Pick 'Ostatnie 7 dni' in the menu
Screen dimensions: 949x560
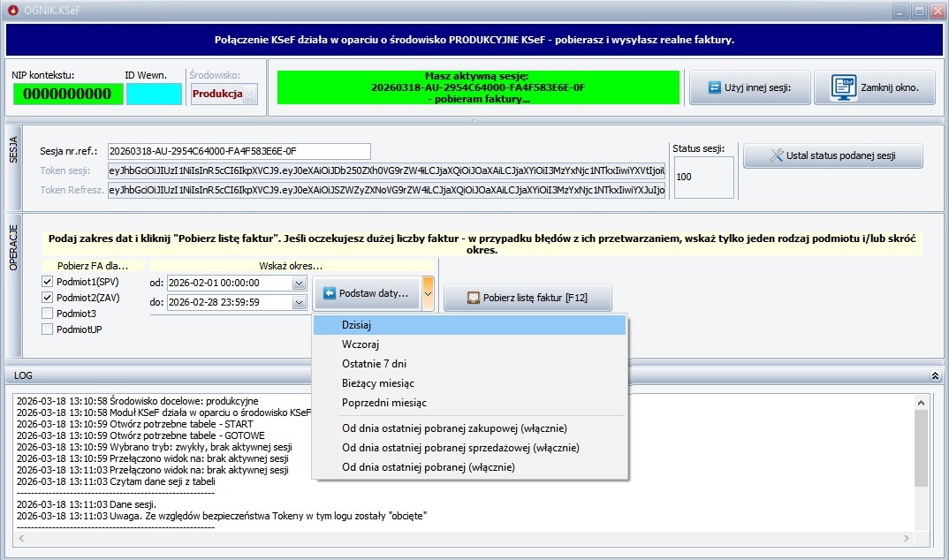pyautogui.click(x=374, y=364)
